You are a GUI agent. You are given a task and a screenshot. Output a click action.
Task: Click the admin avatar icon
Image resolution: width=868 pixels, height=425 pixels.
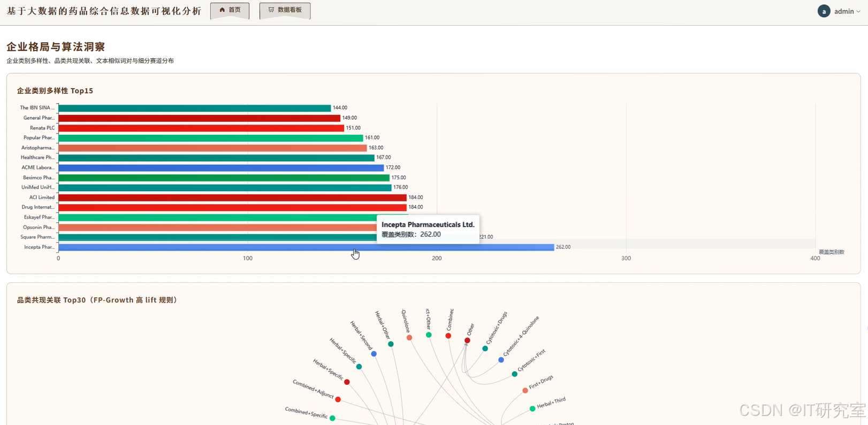pos(824,11)
